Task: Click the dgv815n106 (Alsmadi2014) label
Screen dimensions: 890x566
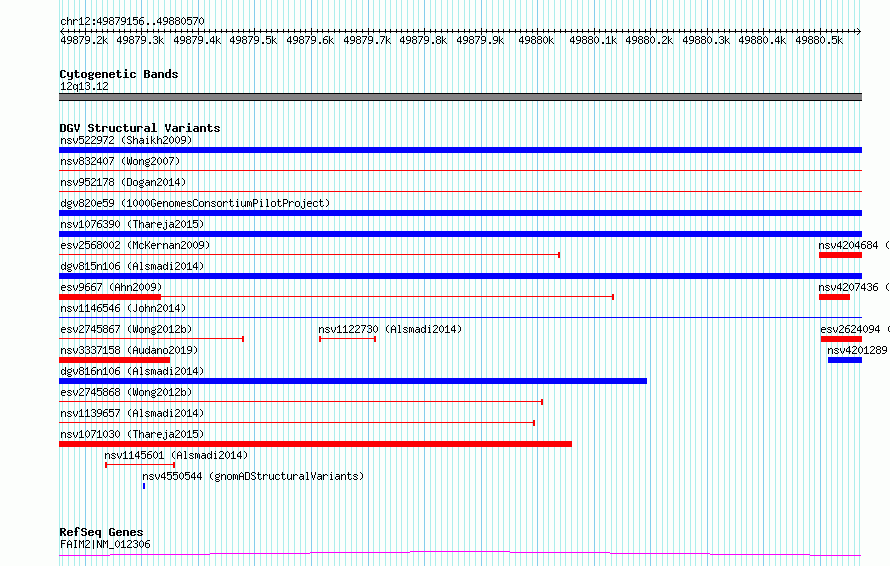Action: pos(132,266)
